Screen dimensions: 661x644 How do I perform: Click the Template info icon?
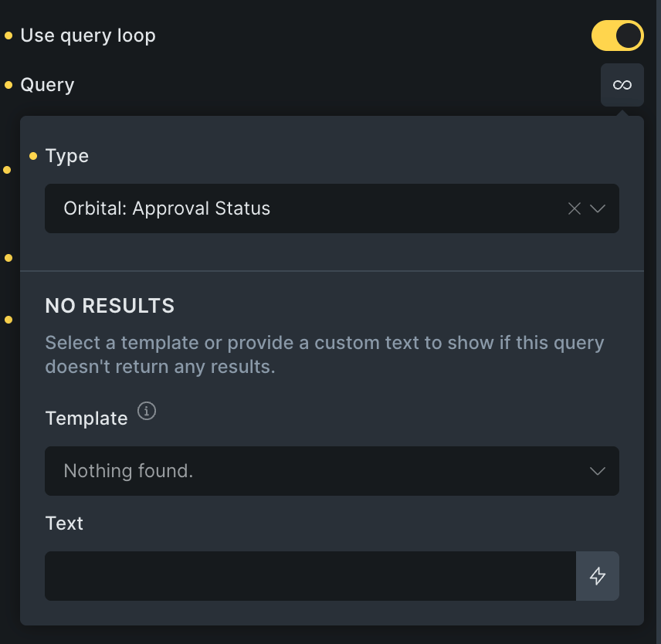point(147,412)
